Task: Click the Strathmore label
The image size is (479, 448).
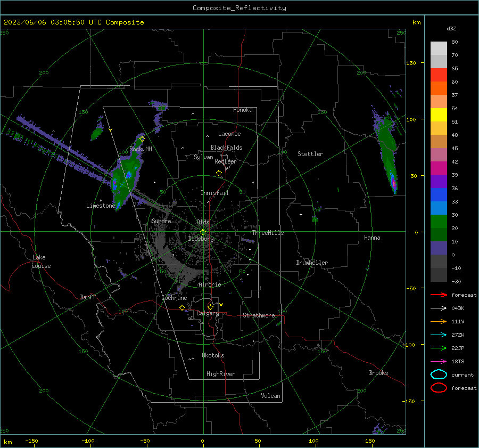Action: (259, 315)
